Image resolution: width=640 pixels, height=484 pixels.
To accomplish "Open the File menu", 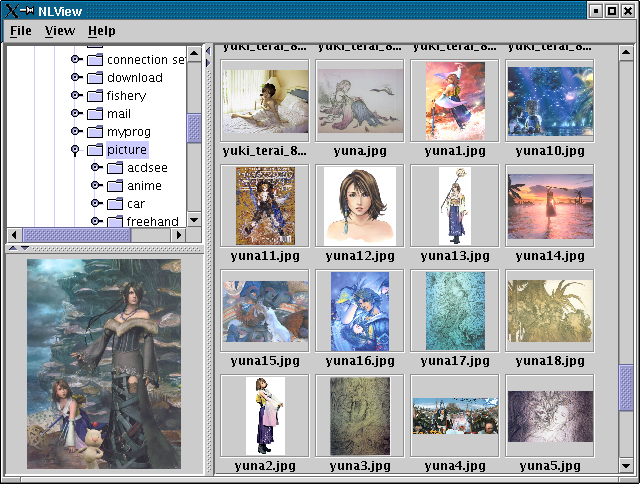I will coord(20,31).
